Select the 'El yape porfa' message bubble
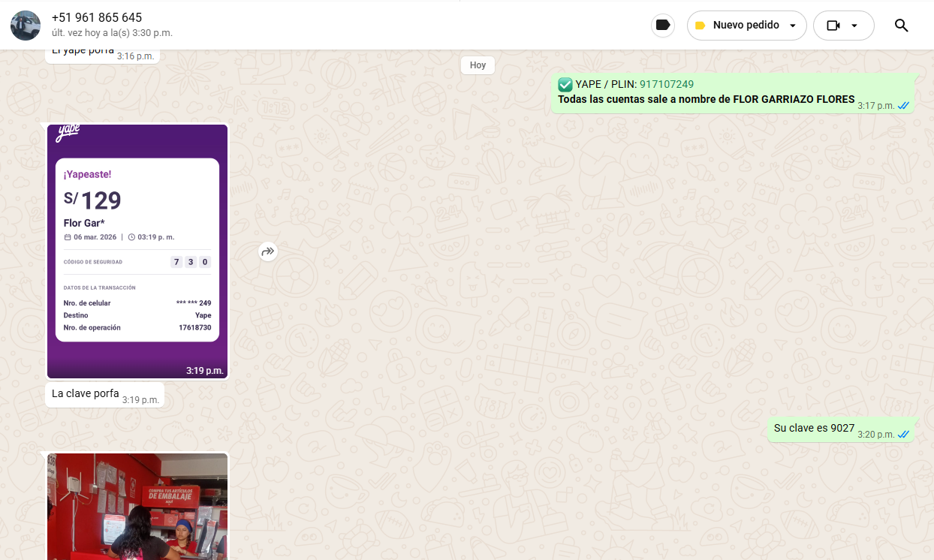The height and width of the screenshot is (560, 934). point(83,53)
